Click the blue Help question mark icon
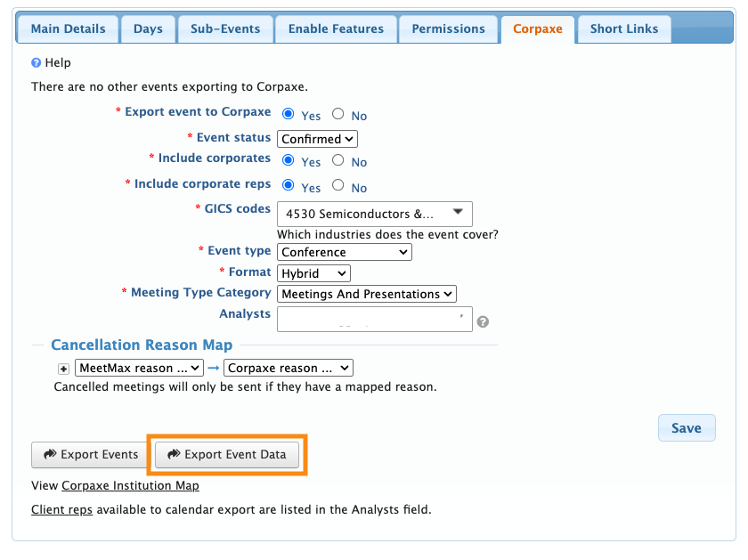The height and width of the screenshot is (560, 748). point(37,63)
